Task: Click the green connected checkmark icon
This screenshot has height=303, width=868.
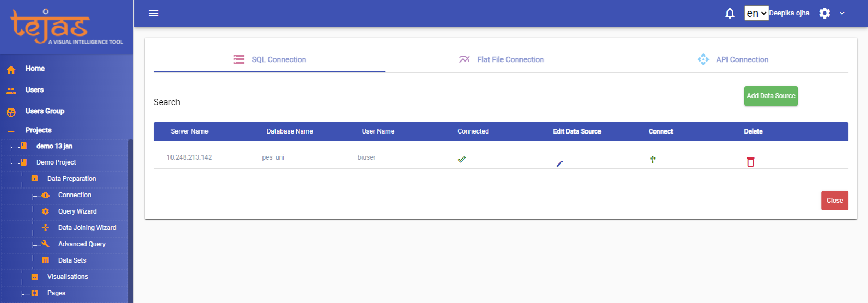Action: click(x=462, y=160)
